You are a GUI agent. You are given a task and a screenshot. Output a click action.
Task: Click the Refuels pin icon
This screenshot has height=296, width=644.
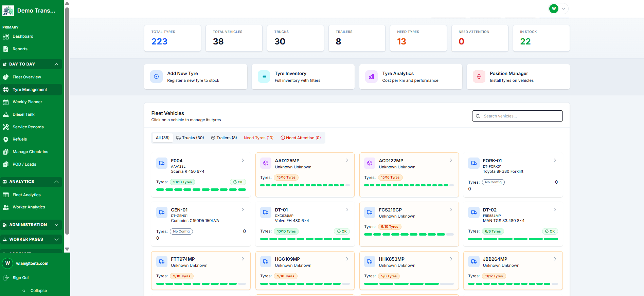point(6,139)
